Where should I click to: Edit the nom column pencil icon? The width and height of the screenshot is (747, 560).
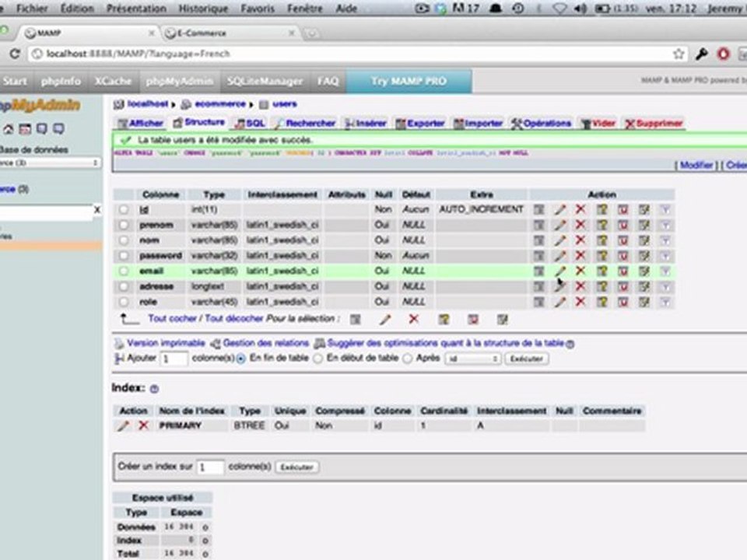click(559, 240)
